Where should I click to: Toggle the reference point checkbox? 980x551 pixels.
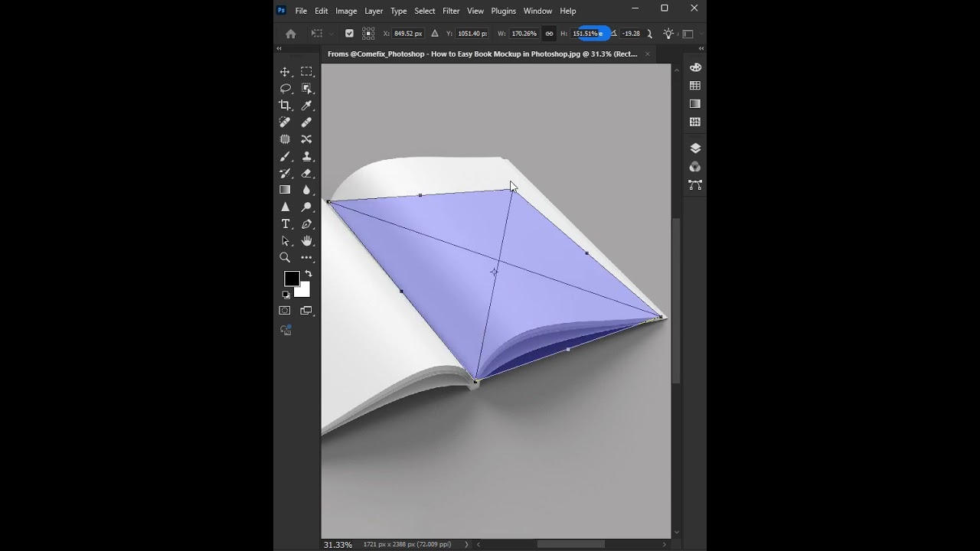349,34
